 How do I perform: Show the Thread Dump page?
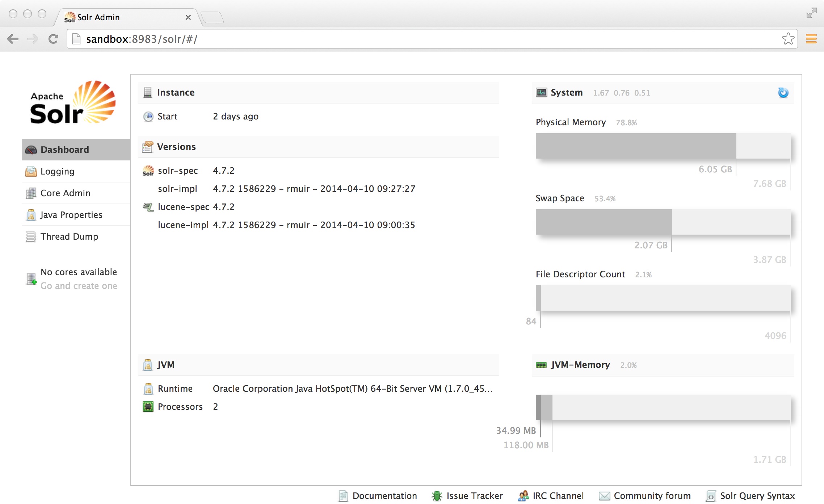tap(69, 236)
